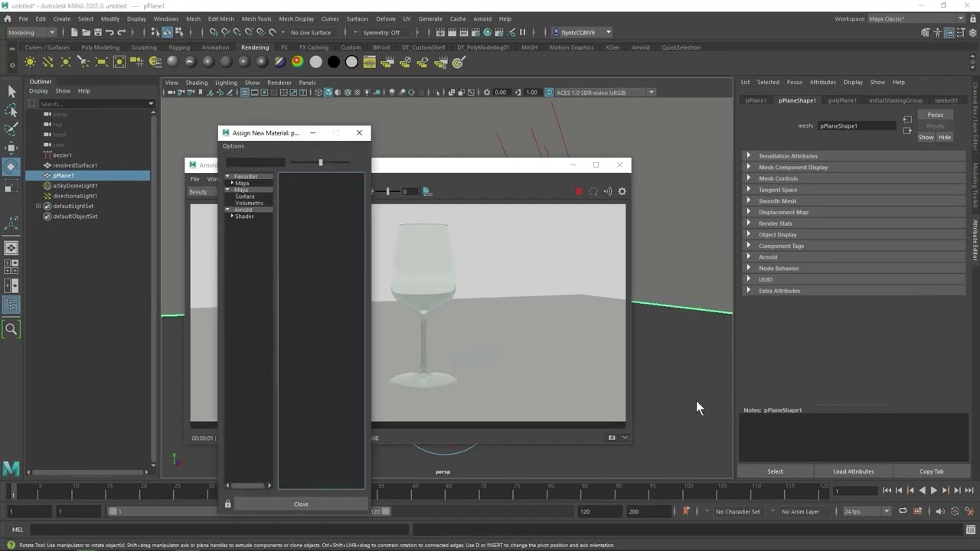Open the Modeling menu set dropdown

(31, 32)
